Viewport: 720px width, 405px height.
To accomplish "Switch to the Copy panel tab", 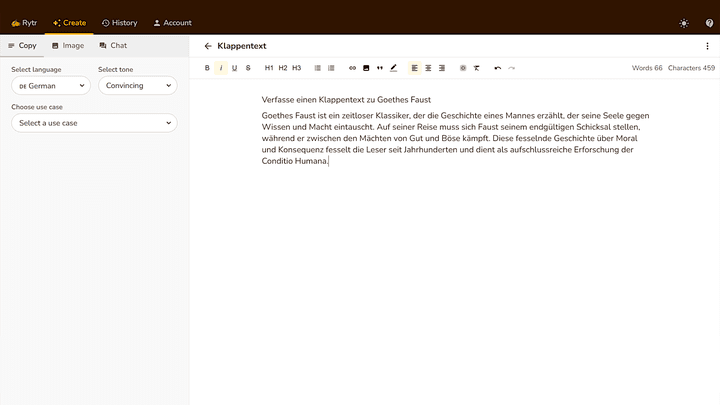I will click(x=22, y=45).
